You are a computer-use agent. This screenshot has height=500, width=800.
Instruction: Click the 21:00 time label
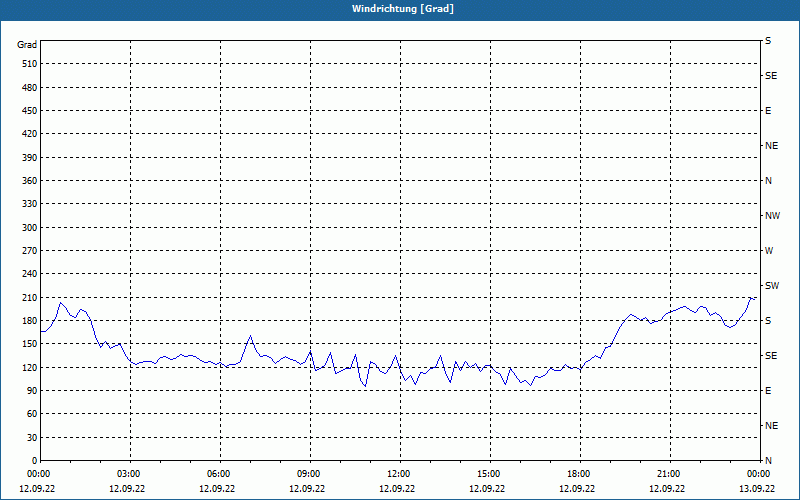[670, 473]
